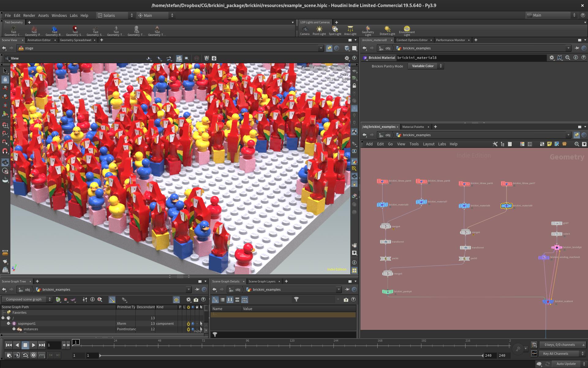Screen dimensions: 588x368
Task: Open network editor Layout menu
Action: [x=428, y=144]
